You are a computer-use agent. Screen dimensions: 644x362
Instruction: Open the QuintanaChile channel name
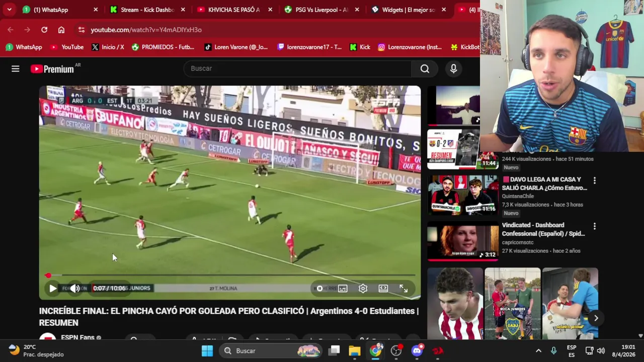(x=518, y=196)
